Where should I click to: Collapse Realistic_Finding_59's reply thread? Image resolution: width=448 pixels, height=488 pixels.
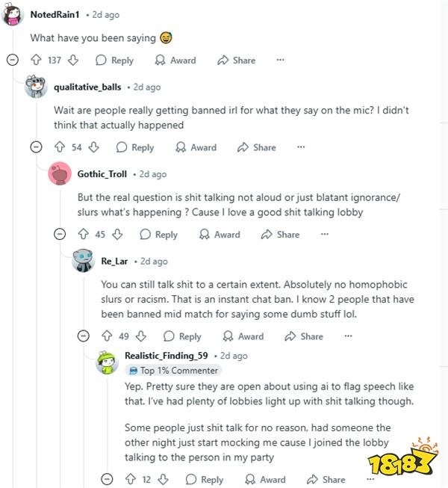click(x=107, y=479)
